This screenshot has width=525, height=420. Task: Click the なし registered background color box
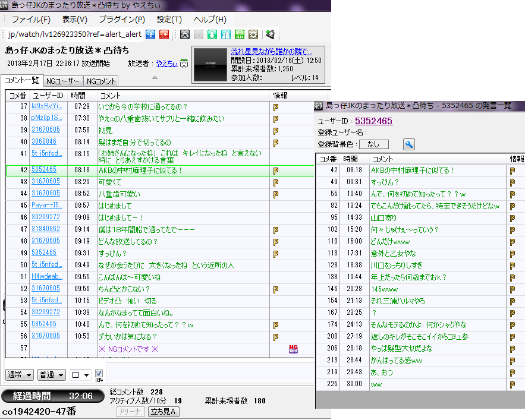coord(373,144)
